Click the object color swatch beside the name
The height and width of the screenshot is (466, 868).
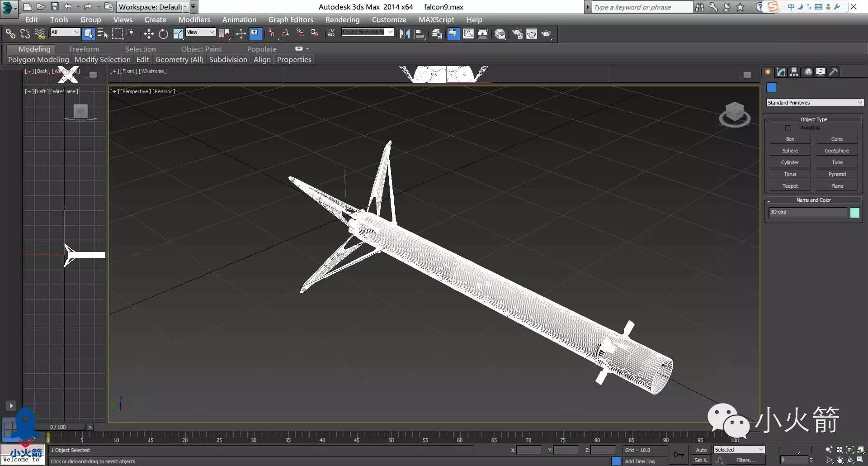(x=854, y=212)
